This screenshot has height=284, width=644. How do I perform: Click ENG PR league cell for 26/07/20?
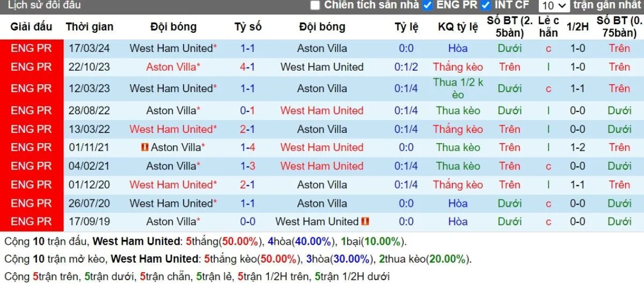tap(31, 203)
